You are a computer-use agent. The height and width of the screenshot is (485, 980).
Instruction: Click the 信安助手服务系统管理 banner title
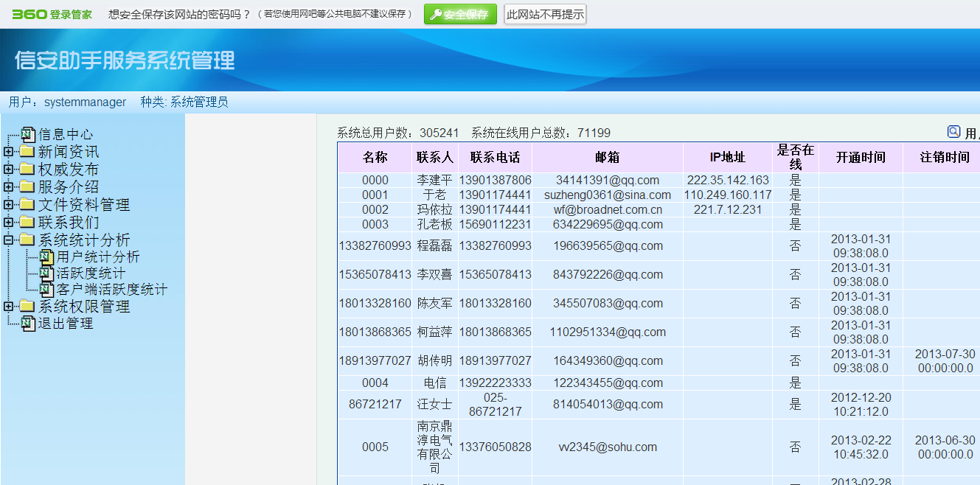pyautogui.click(x=125, y=60)
